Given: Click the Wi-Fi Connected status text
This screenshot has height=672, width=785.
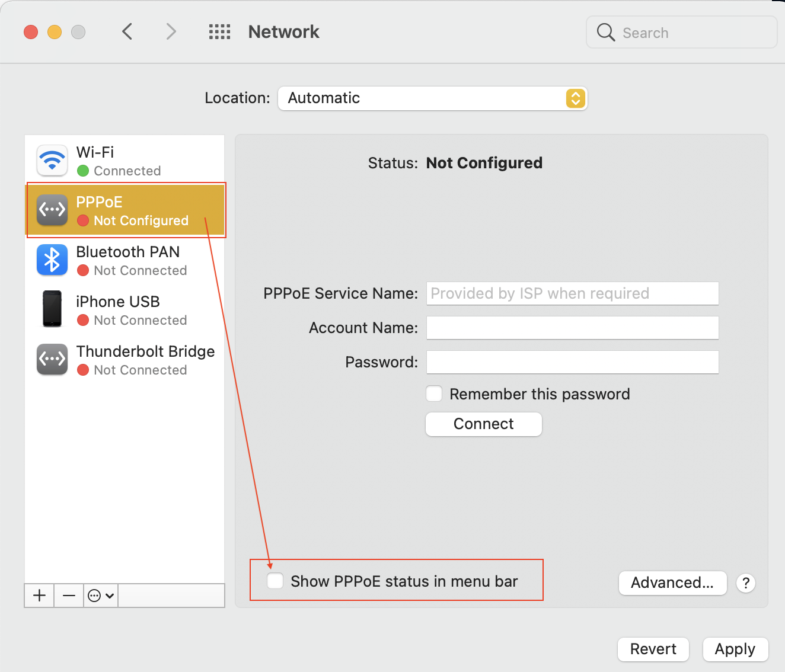Looking at the screenshot, I should tap(127, 171).
